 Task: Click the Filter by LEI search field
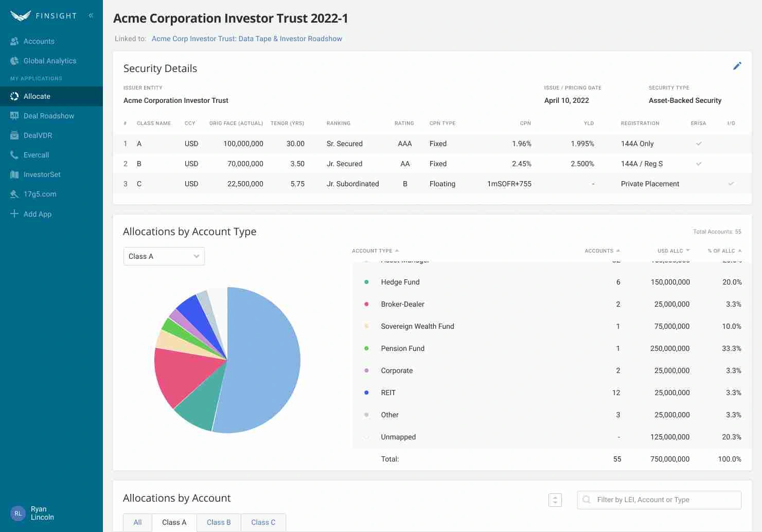point(664,500)
